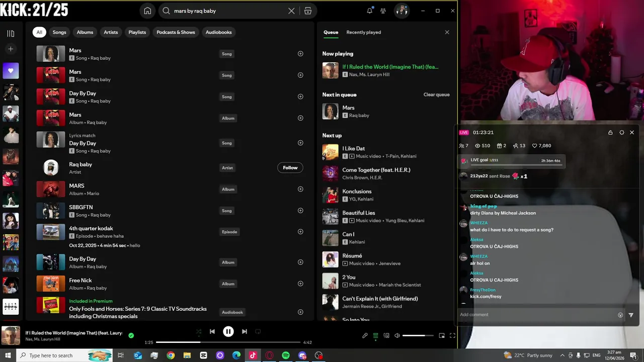The width and height of the screenshot is (644, 362).
Task: Open Connect to a device icon
Action: (386, 335)
